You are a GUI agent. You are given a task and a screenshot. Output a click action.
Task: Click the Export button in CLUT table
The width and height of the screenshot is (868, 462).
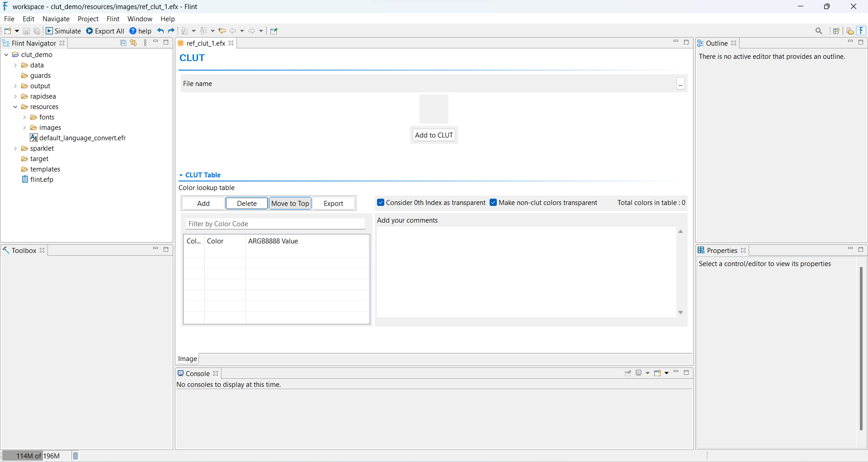(333, 204)
